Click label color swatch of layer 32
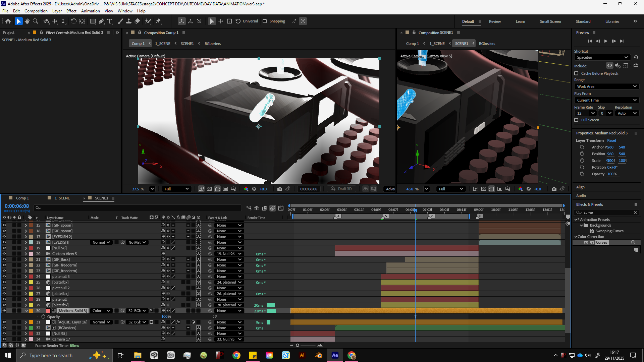Viewport: 644px width, 362px height. [31, 328]
